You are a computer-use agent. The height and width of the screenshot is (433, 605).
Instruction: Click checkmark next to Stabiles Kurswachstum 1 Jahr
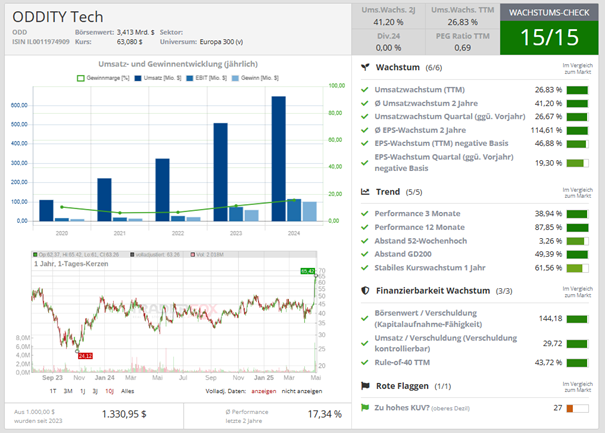tap(365, 267)
